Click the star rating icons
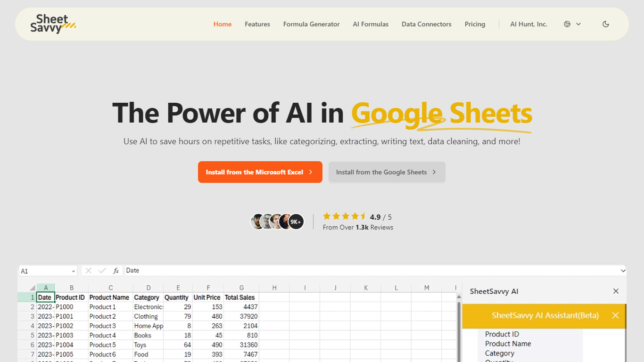The width and height of the screenshot is (644, 362). tap(345, 216)
